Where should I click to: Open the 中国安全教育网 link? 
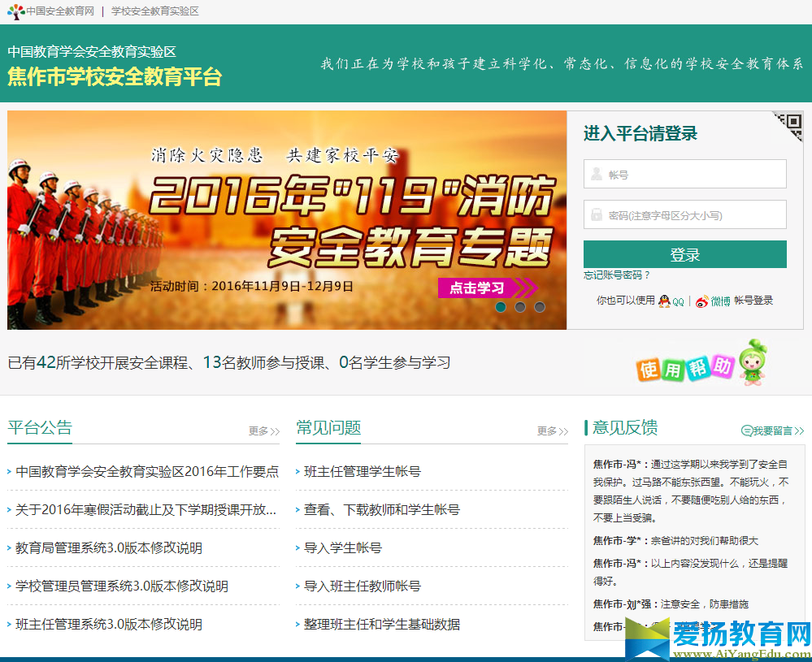click(60, 11)
